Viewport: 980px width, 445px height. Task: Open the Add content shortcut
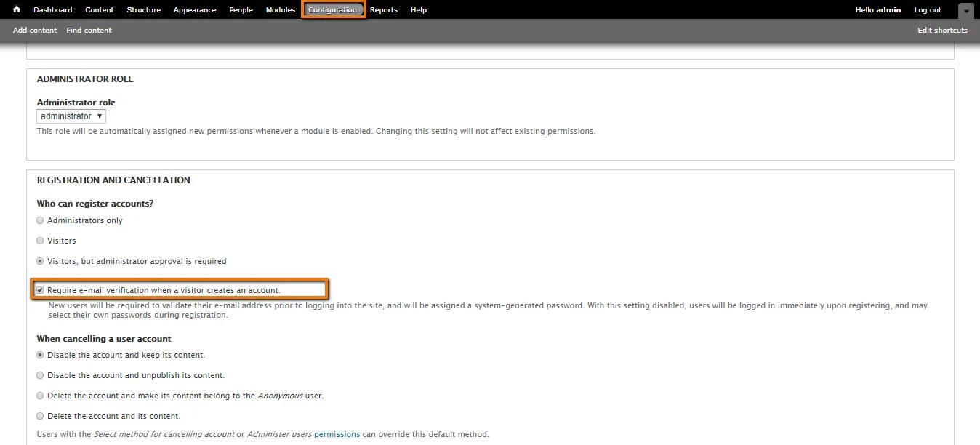(x=34, y=31)
